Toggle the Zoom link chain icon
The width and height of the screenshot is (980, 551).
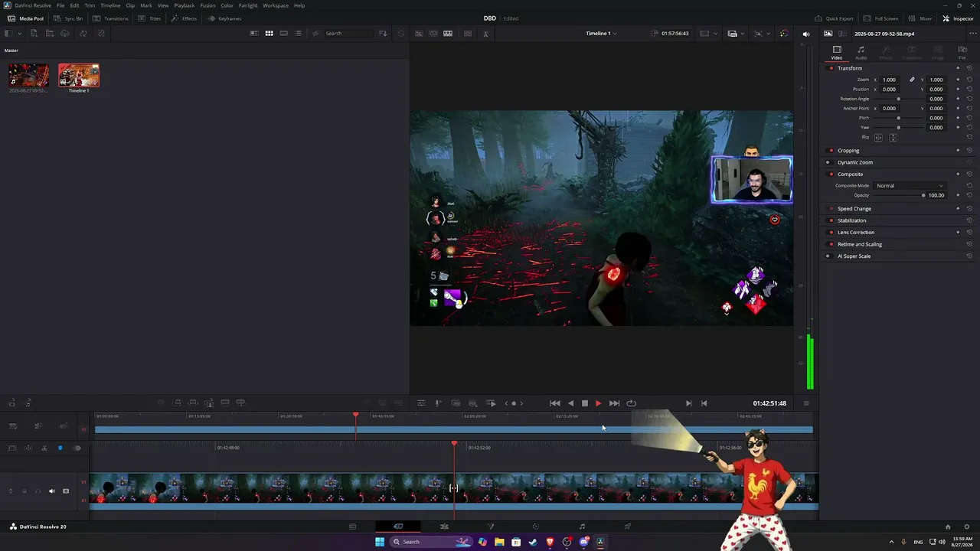point(912,80)
